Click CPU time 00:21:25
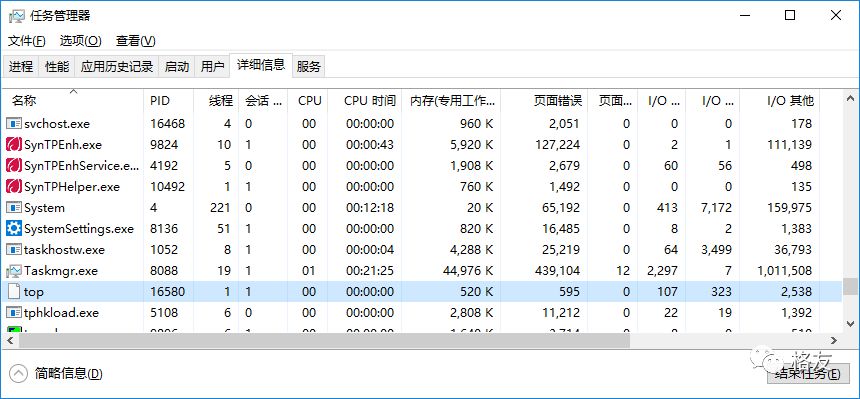The image size is (860, 399). tap(370, 271)
